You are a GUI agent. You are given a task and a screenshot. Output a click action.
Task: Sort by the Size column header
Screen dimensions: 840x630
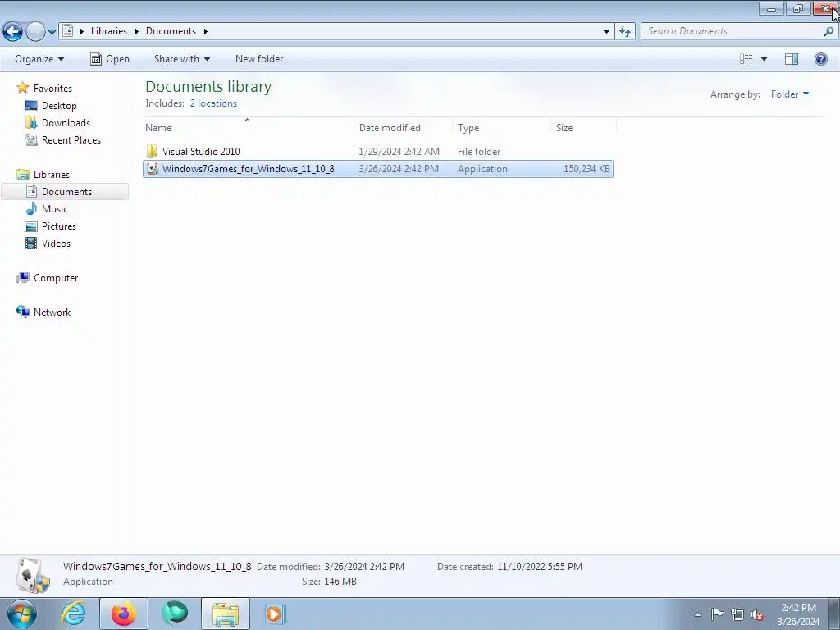[x=583, y=127]
